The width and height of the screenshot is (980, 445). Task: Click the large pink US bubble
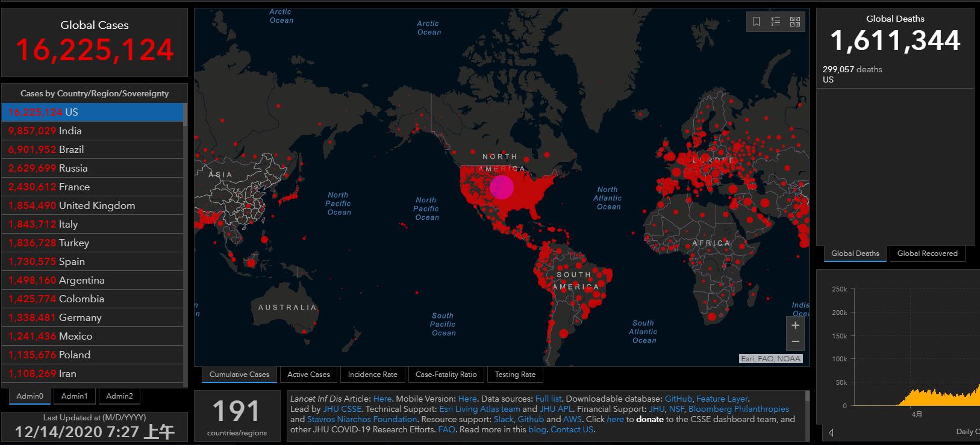tap(501, 187)
